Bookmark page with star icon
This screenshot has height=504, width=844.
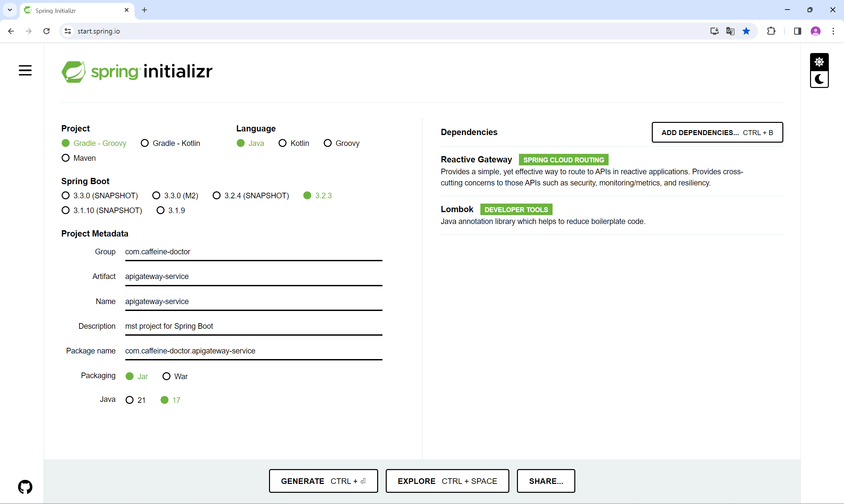point(746,31)
